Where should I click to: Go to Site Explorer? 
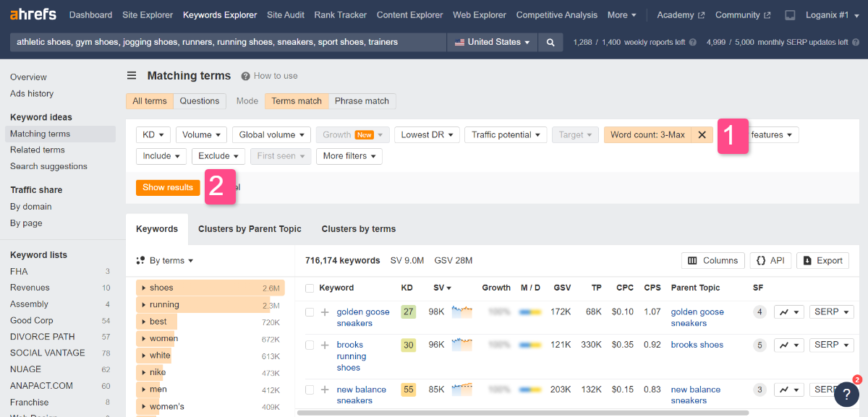[x=148, y=14]
